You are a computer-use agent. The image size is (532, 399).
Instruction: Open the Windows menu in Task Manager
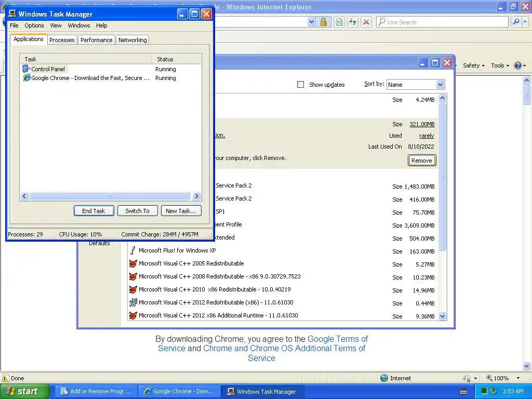pos(79,25)
